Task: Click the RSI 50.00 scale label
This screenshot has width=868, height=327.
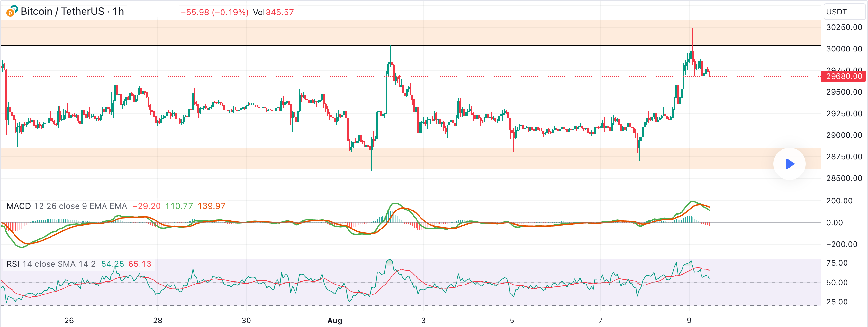Action: (837, 283)
